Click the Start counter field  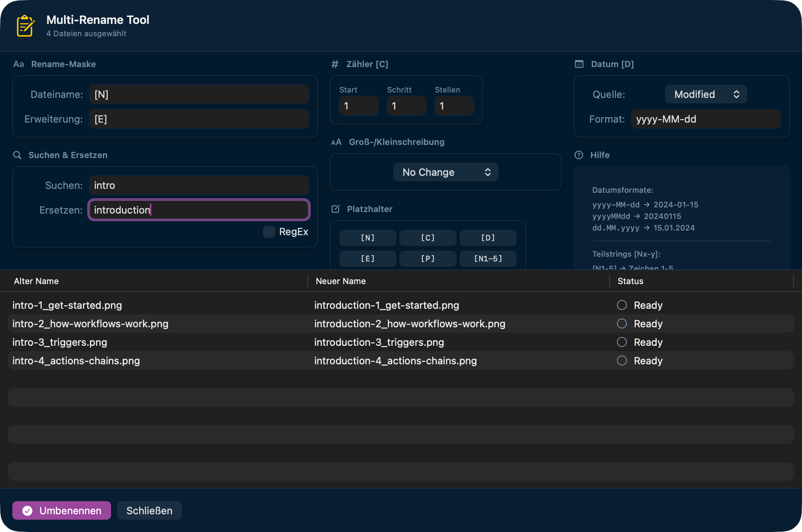tap(358, 106)
